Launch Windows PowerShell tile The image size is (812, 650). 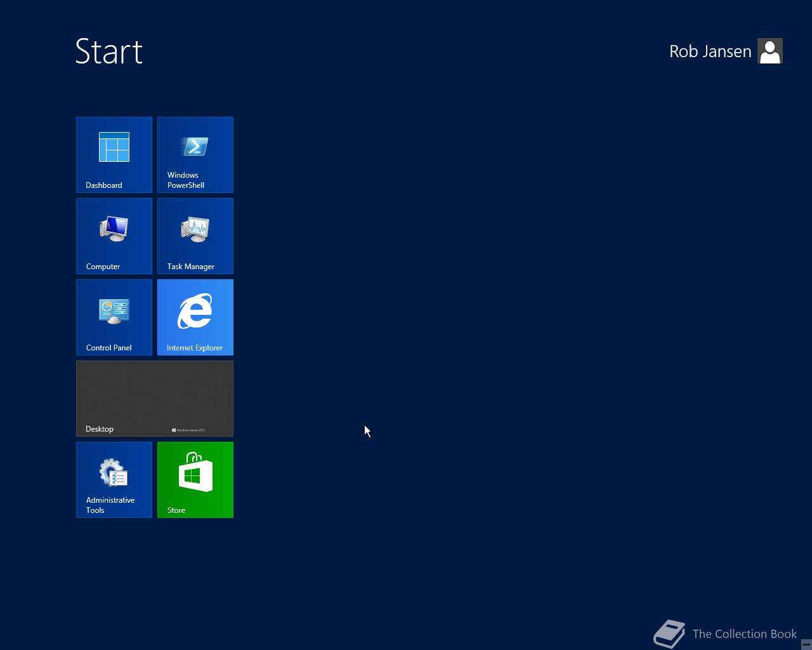pos(195,155)
